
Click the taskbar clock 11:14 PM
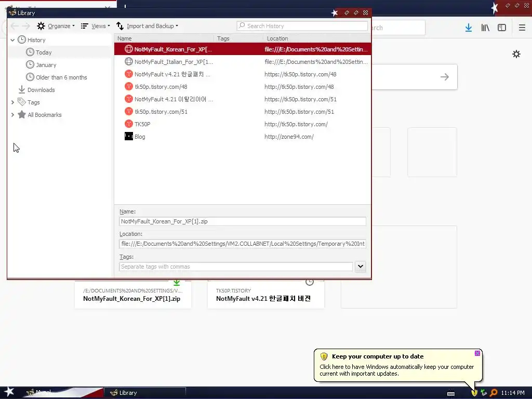pyautogui.click(x=513, y=393)
